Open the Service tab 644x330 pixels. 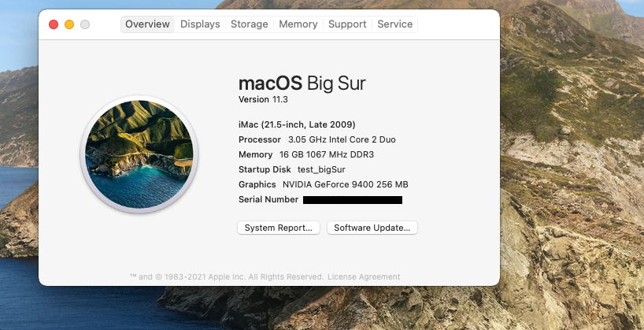[x=394, y=24]
